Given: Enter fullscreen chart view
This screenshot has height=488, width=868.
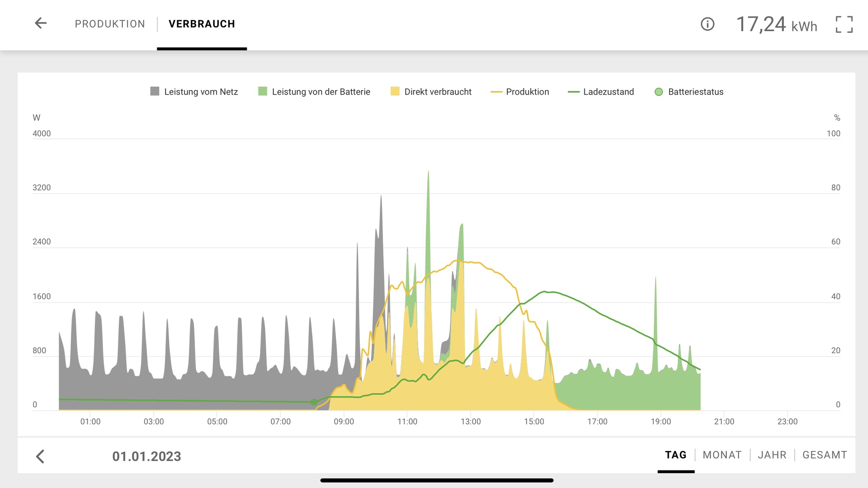Looking at the screenshot, I should (844, 24).
